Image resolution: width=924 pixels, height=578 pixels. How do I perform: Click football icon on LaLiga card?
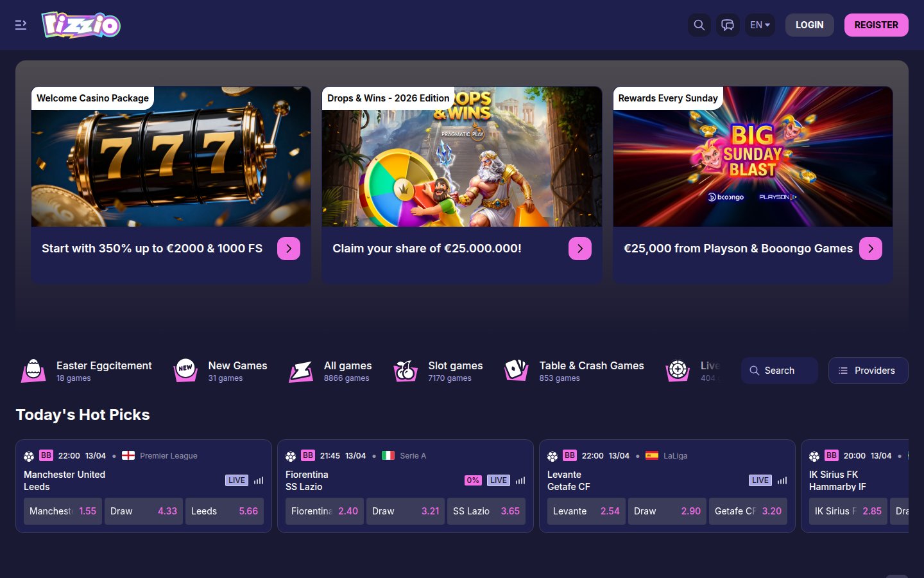552,456
